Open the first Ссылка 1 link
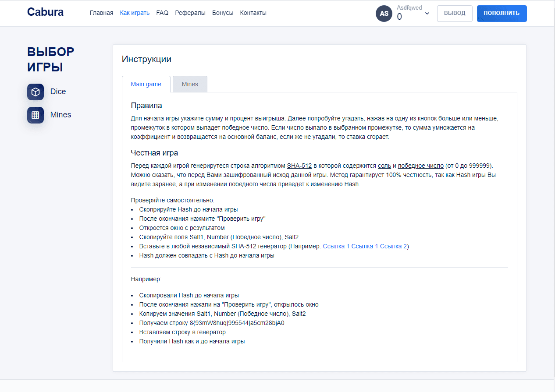 click(x=336, y=246)
